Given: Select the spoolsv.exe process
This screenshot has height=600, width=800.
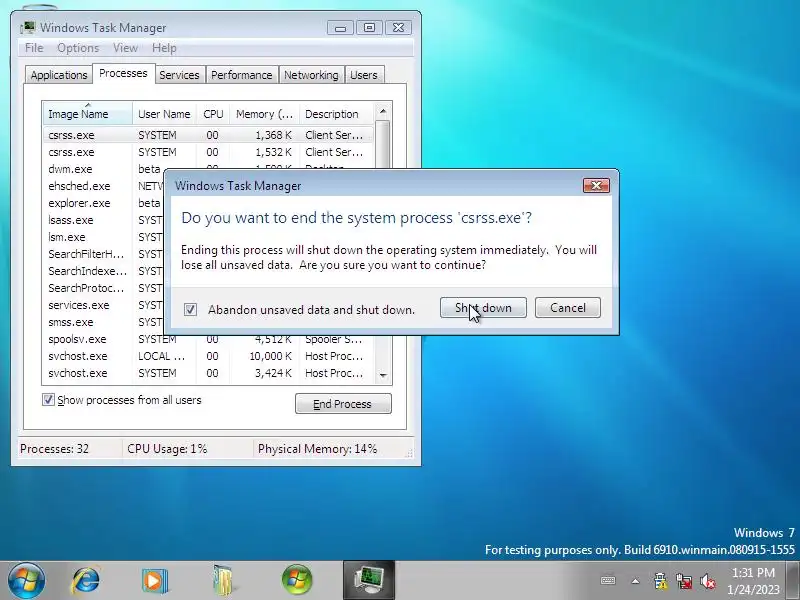Looking at the screenshot, I should point(104,340).
